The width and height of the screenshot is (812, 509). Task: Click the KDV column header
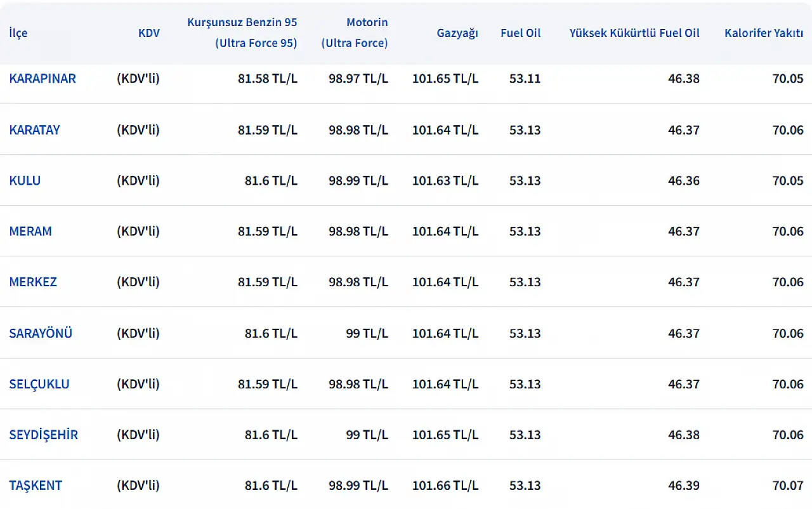coord(149,33)
